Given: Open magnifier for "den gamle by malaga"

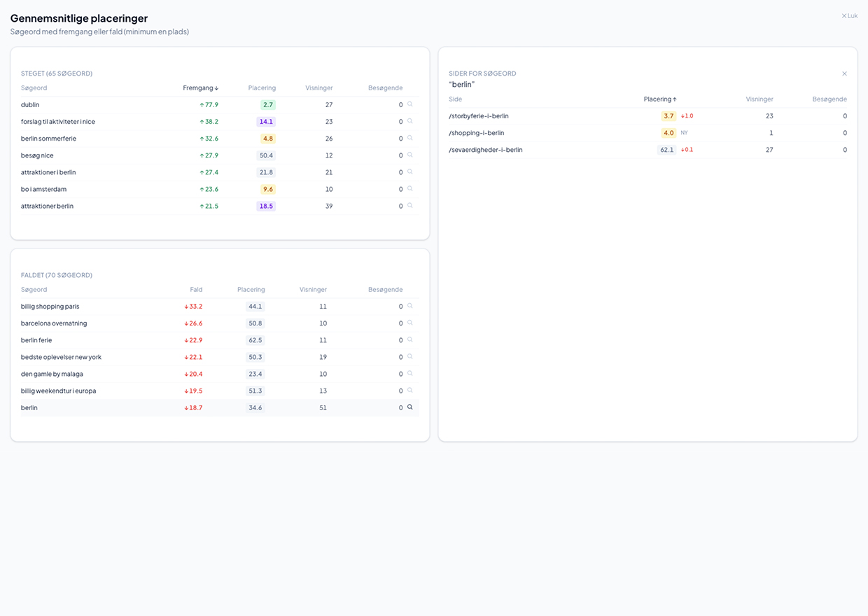Looking at the screenshot, I should (409, 373).
